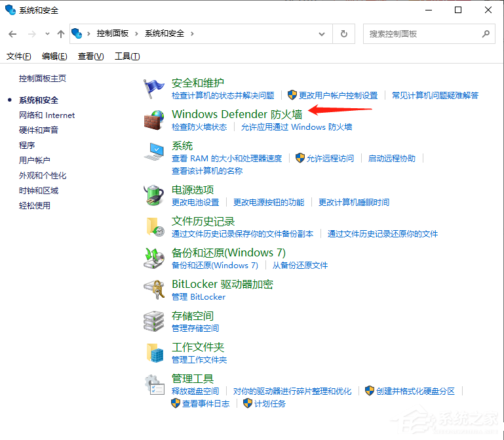The image size is (504, 440).
Task: Click the BitLocker drive encryption key icon
Action: coord(154,290)
